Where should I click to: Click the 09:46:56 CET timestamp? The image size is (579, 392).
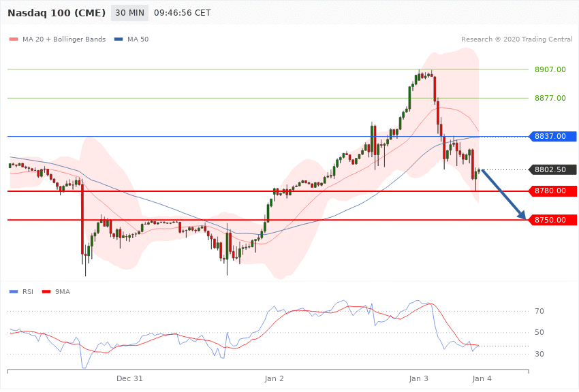pos(183,13)
